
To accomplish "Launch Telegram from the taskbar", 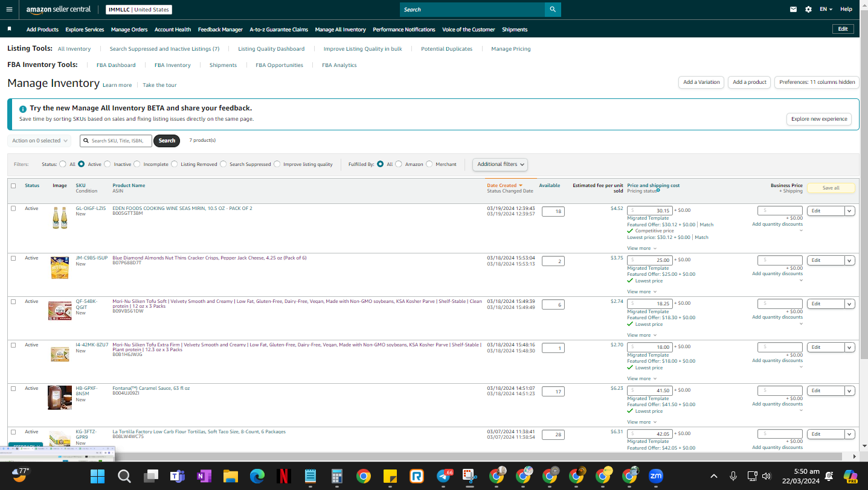I will pyautogui.click(x=444, y=476).
